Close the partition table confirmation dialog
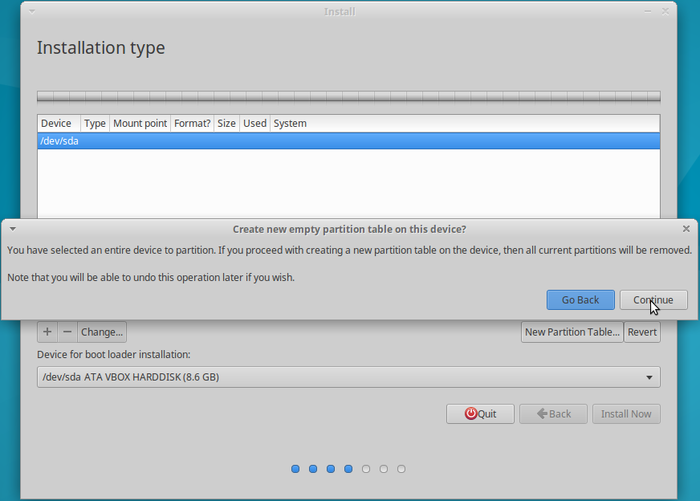This screenshot has height=501, width=700. pos(686,229)
